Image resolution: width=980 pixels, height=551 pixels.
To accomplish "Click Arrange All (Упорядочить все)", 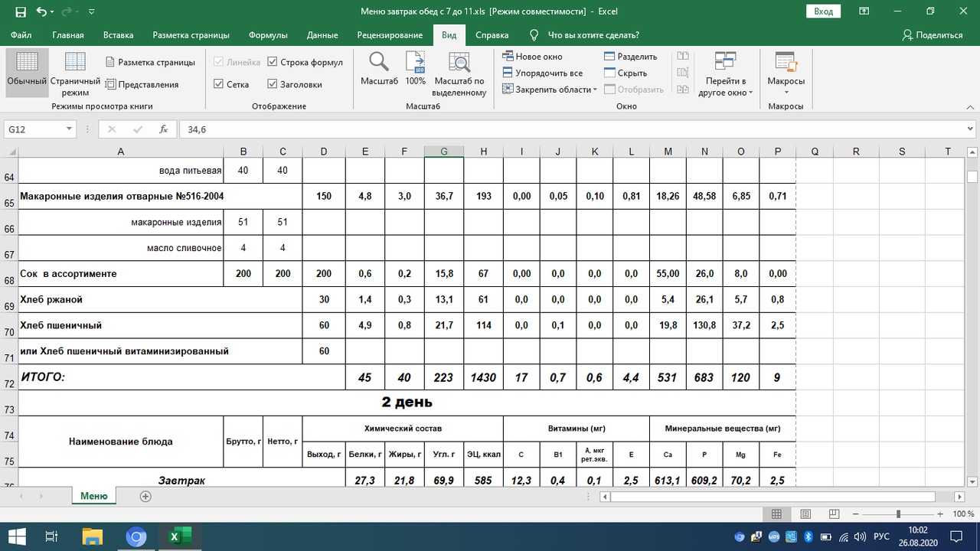I will click(x=542, y=73).
